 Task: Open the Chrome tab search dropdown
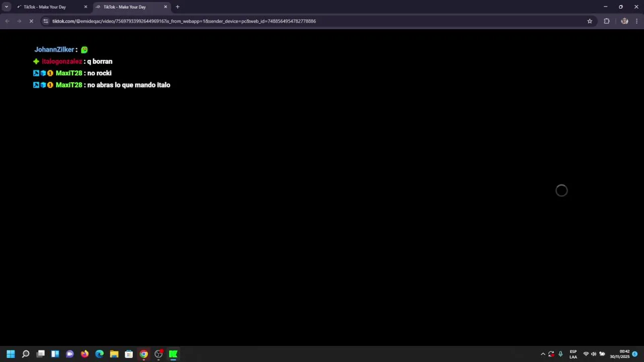click(x=7, y=7)
